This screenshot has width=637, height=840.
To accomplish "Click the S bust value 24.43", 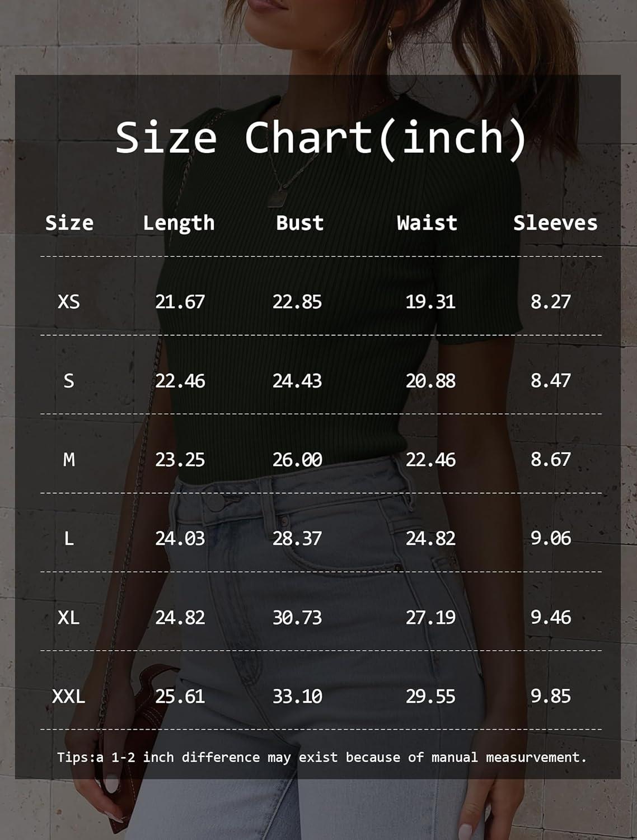I will 297,381.
